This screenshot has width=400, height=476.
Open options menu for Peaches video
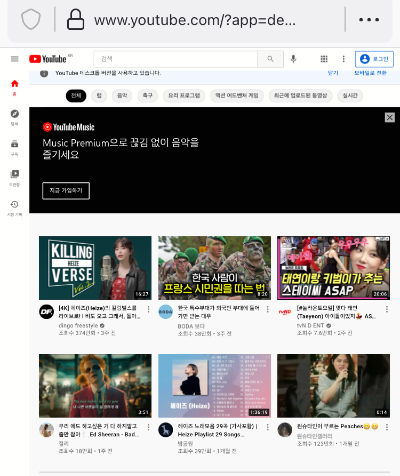point(387,427)
